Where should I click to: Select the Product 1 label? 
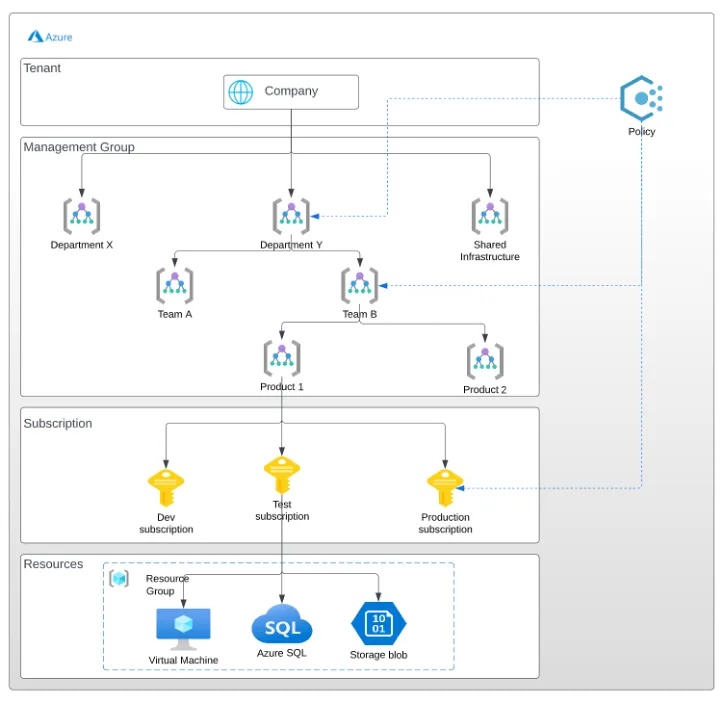tap(282, 387)
